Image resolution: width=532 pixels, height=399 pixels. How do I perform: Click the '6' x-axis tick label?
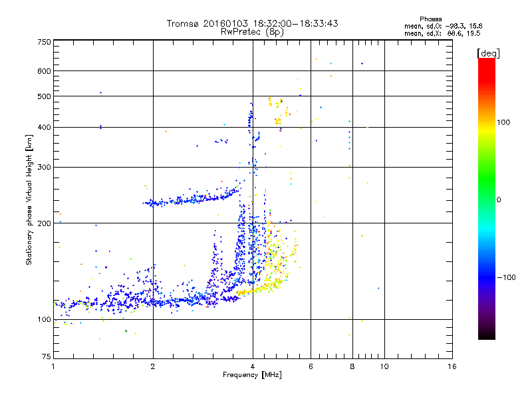(311, 366)
